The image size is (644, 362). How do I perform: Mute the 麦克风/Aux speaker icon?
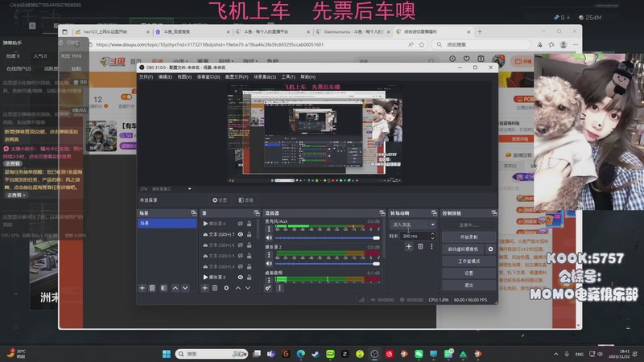point(269,237)
